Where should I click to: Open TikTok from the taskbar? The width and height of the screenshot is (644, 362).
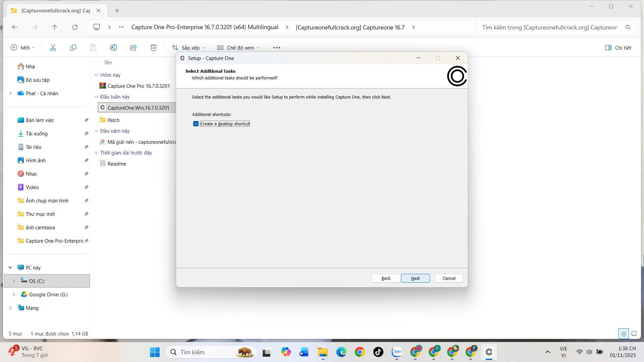click(x=378, y=352)
